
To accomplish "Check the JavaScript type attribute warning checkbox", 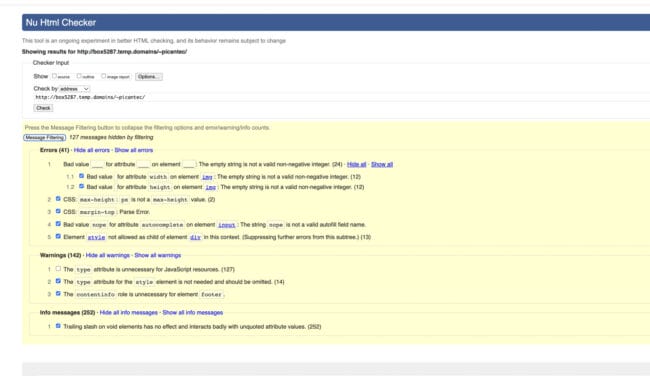I will click(58, 268).
